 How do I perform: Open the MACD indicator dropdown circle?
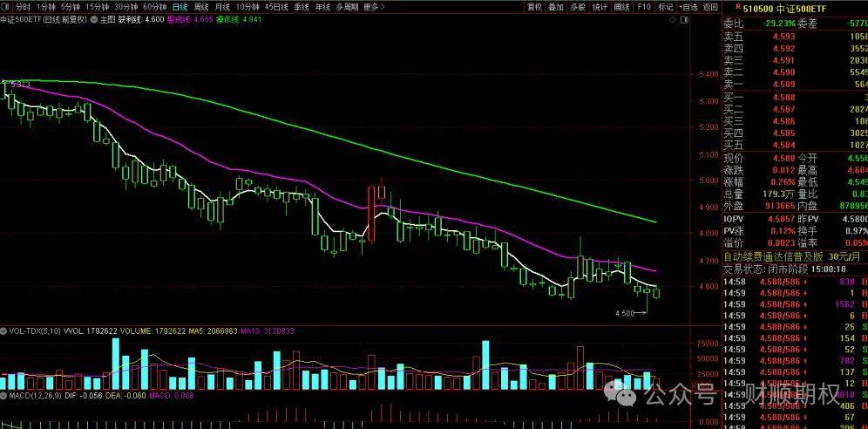click(3, 396)
